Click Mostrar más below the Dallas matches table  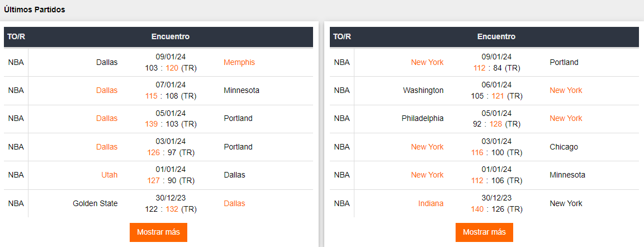point(158,232)
